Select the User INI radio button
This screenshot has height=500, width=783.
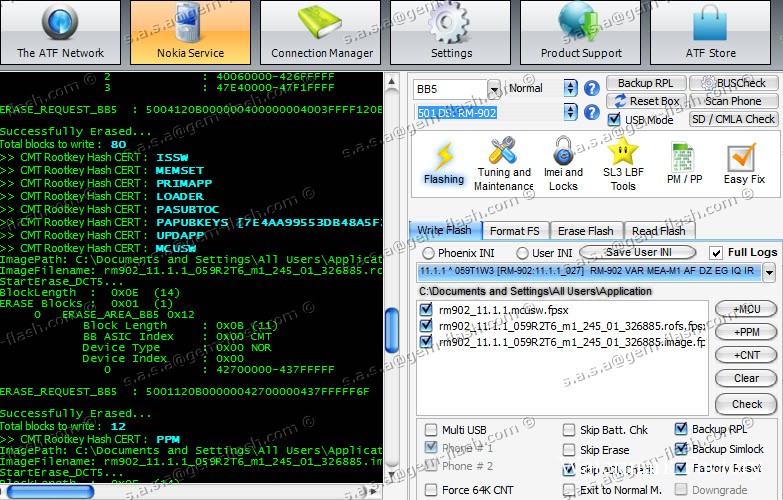point(522,253)
